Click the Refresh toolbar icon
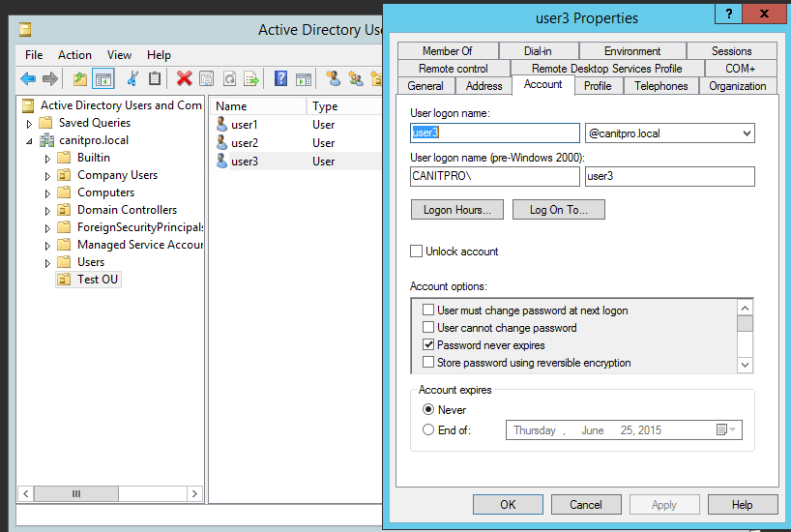 [x=229, y=78]
